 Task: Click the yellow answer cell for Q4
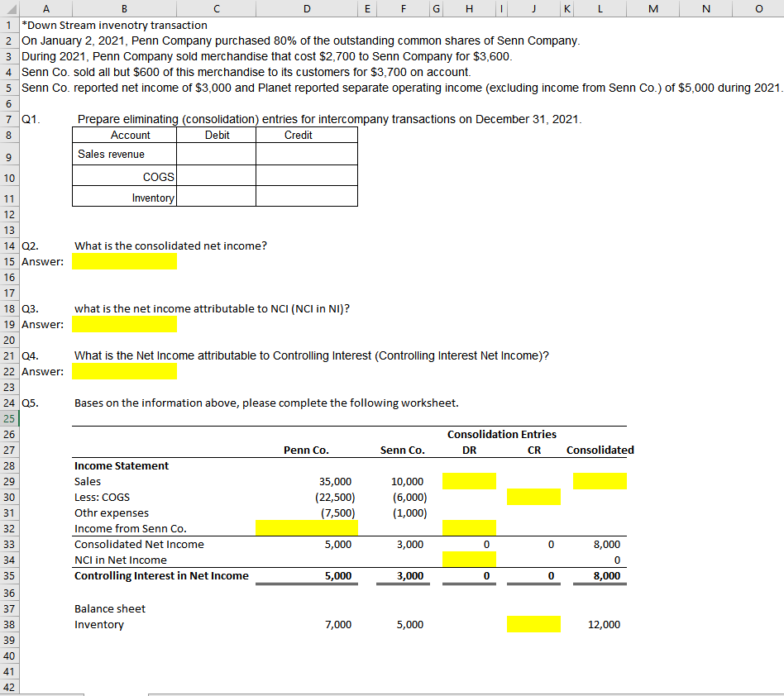[124, 370]
